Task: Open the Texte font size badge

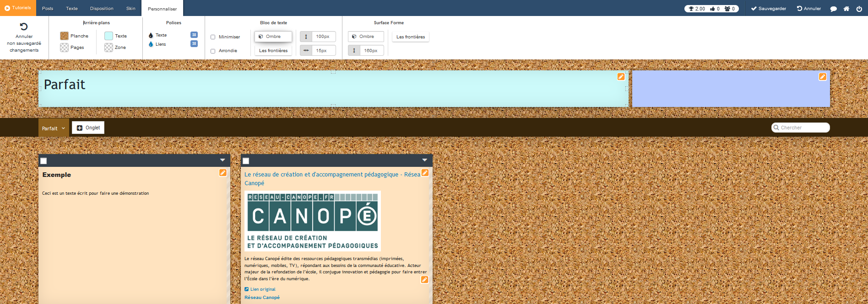Action: click(x=194, y=35)
